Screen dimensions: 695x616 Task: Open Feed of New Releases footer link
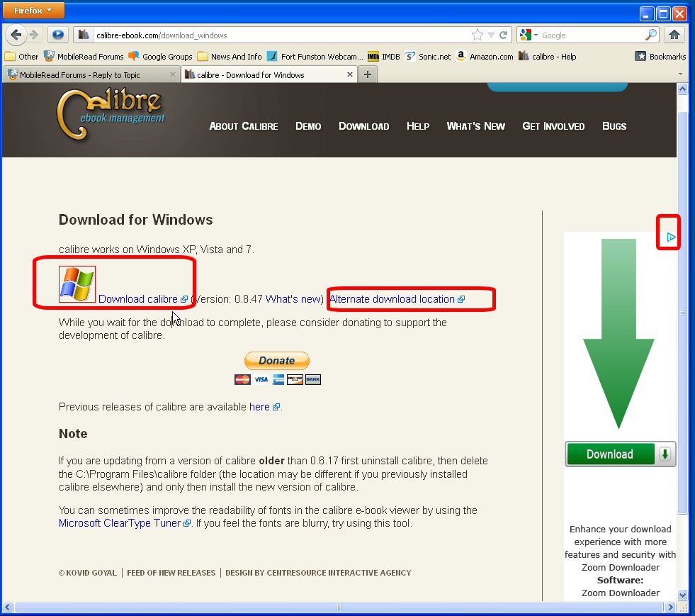[x=171, y=573]
